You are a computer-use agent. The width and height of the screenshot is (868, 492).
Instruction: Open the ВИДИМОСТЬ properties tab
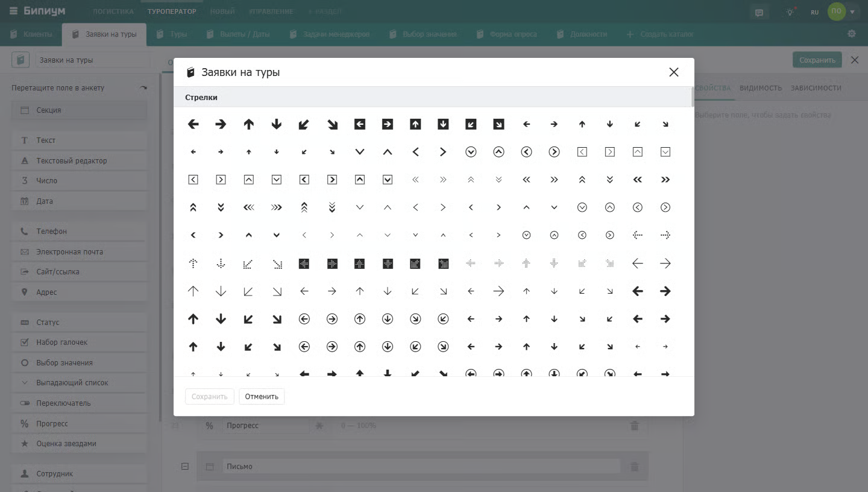click(761, 88)
